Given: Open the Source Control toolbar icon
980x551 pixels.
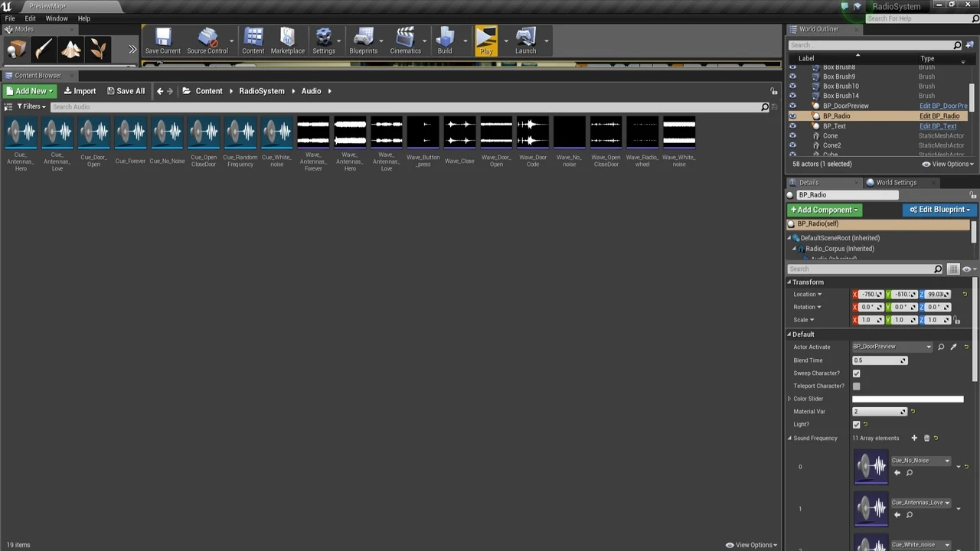Looking at the screenshot, I should click(x=207, y=40).
